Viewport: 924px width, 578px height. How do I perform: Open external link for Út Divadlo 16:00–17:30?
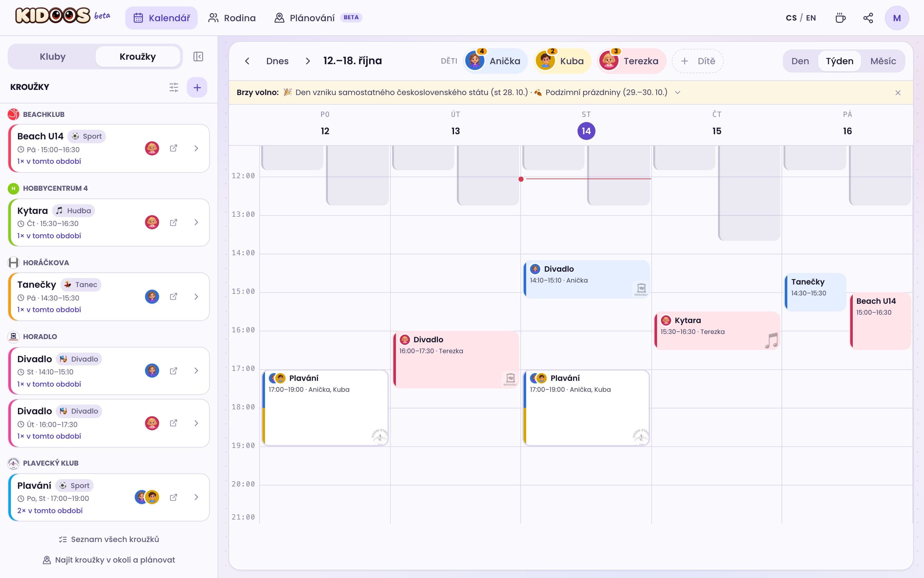[x=173, y=423]
